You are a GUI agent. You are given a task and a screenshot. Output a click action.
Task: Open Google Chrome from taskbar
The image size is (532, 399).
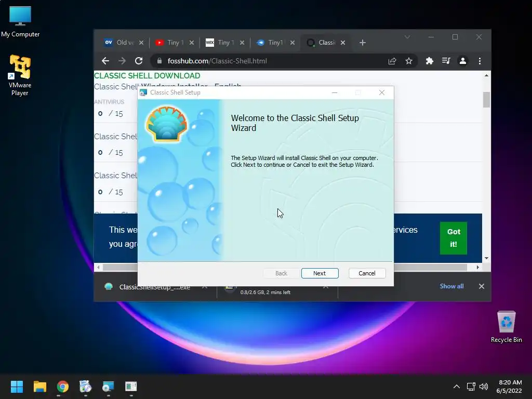point(62,387)
